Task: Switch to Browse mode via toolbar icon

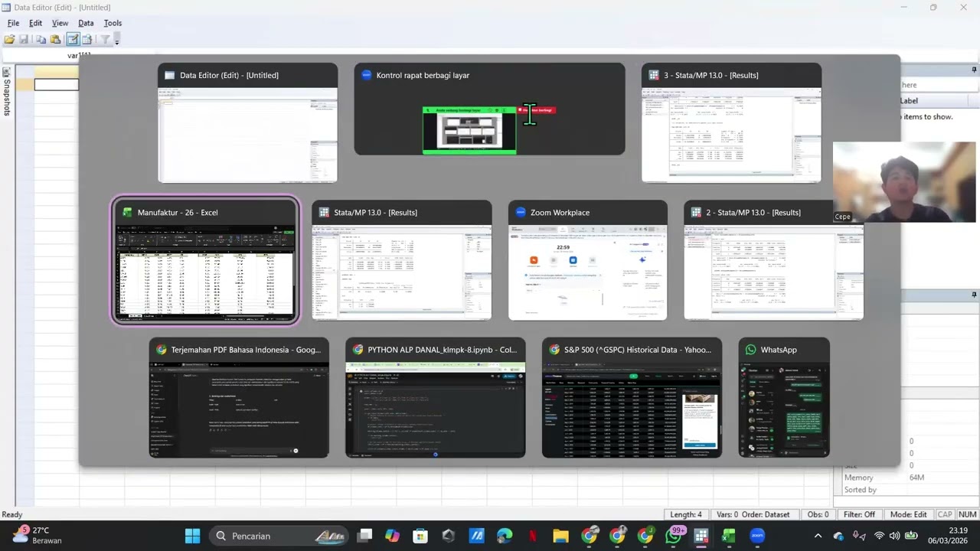Action: (x=87, y=39)
